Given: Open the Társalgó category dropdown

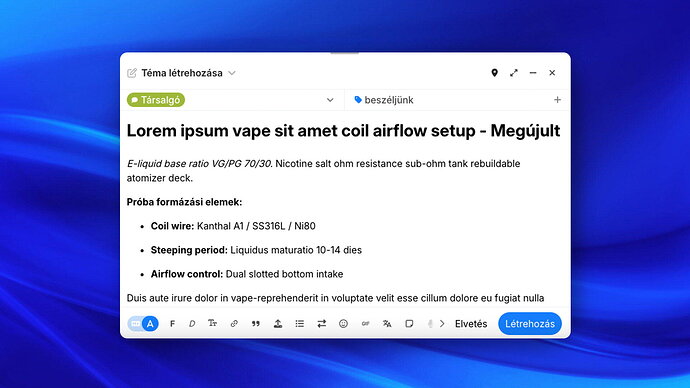Looking at the screenshot, I should click(x=330, y=100).
